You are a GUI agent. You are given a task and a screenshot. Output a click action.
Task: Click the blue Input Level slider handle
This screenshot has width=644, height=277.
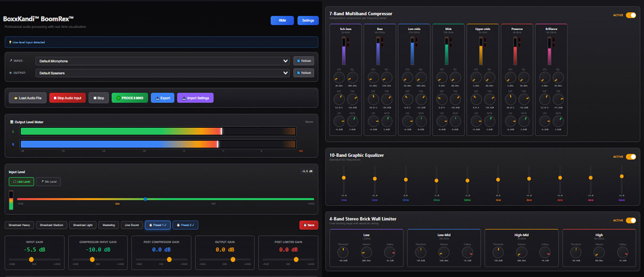click(x=145, y=199)
